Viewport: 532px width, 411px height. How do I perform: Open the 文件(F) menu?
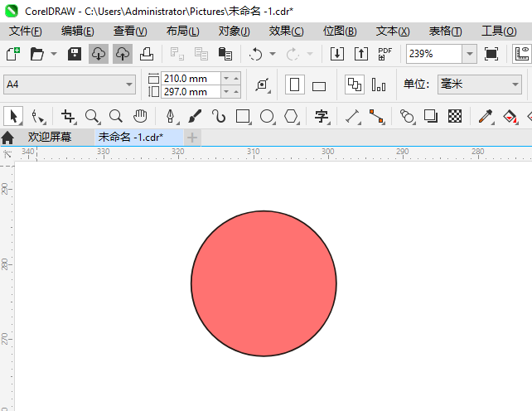tap(26, 31)
